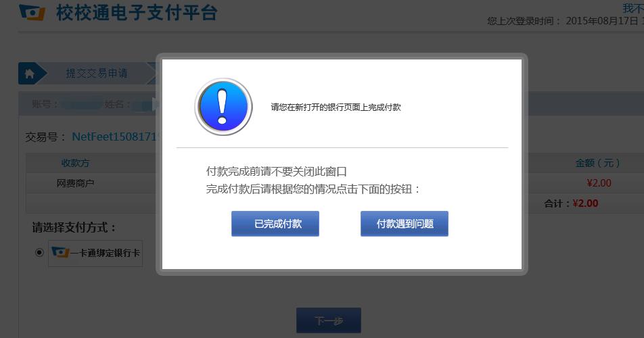Click the 网费商户 payee cell
The height and width of the screenshot is (338, 644).
75,183
